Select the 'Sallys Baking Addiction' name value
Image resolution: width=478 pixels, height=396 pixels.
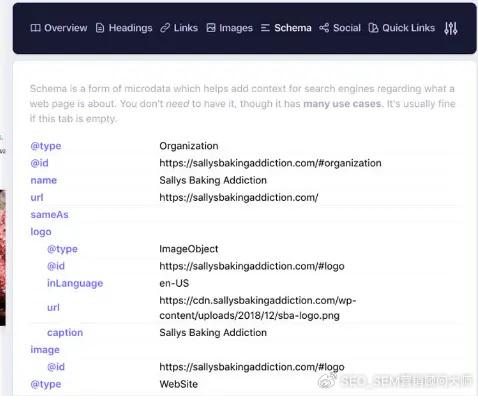pyautogui.click(x=213, y=180)
